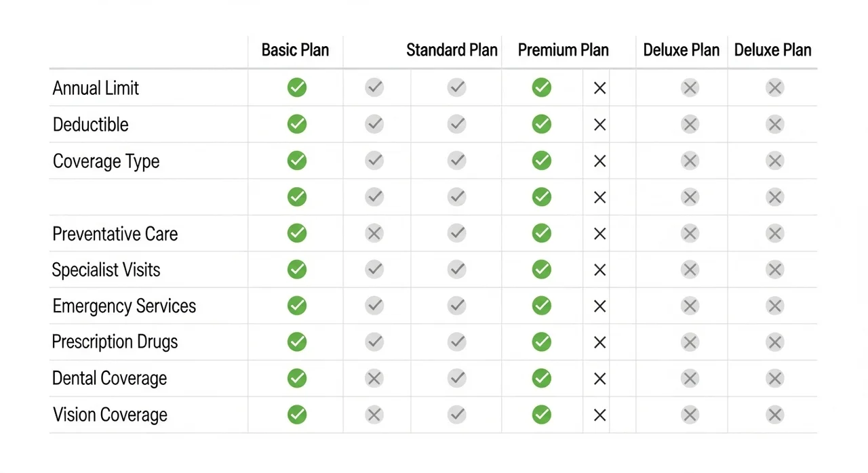Viewport: 868px width, 473px height.
Task: Click rightmost gray X in Emergency Services row
Action: coord(774,306)
